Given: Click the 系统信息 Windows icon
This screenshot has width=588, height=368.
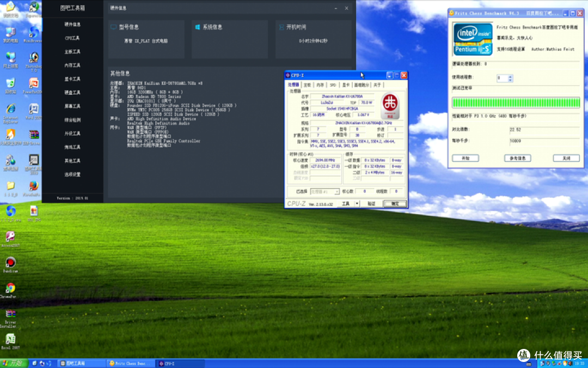Looking at the screenshot, I should coord(198,27).
